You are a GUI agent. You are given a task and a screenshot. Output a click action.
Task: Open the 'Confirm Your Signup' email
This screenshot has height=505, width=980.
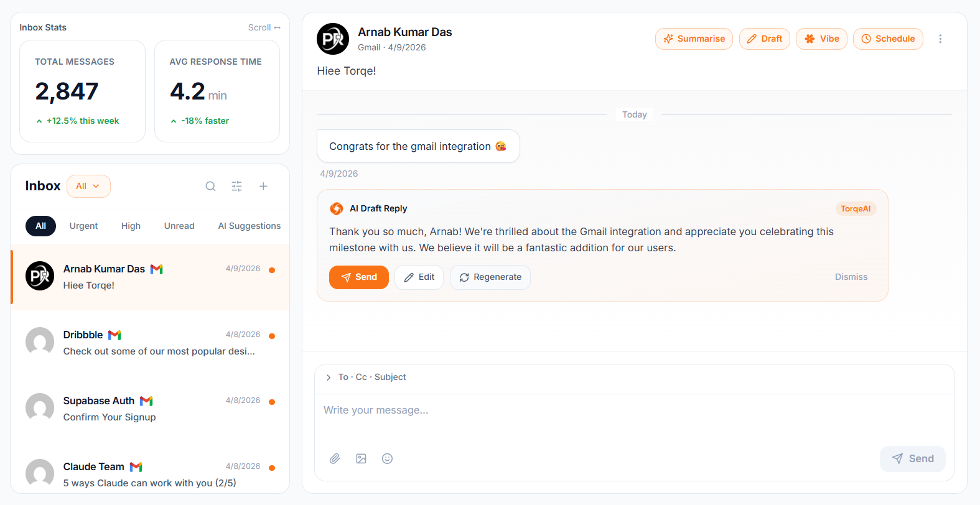pos(150,409)
